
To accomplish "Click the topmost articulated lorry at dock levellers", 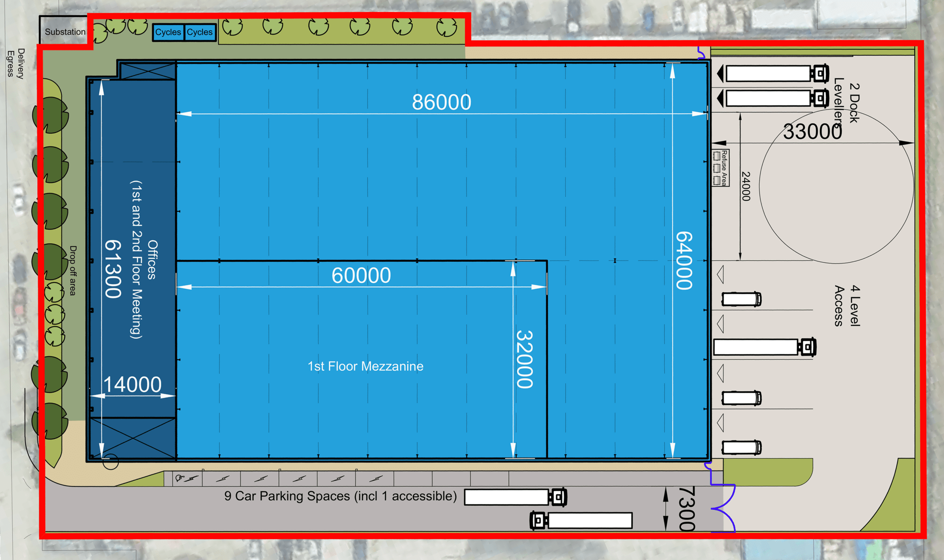I will click(774, 74).
